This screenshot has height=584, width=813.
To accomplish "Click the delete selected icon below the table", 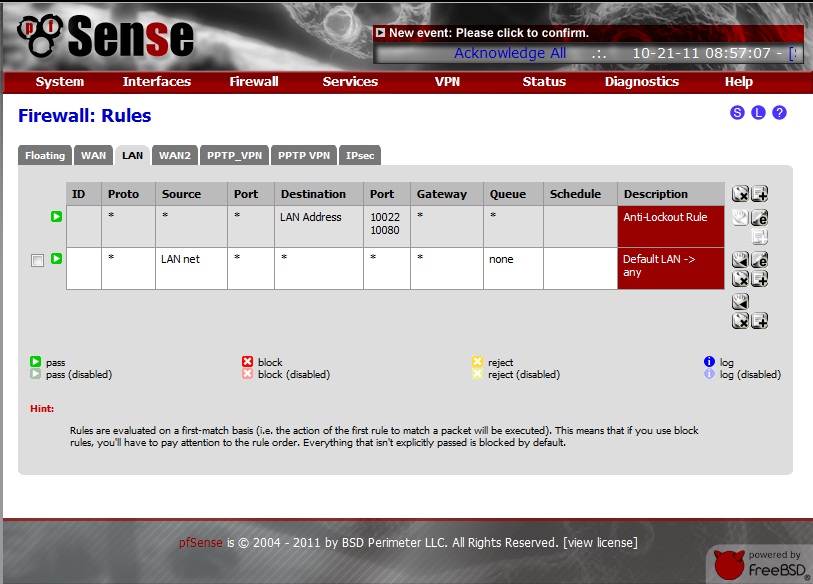I will [740, 321].
